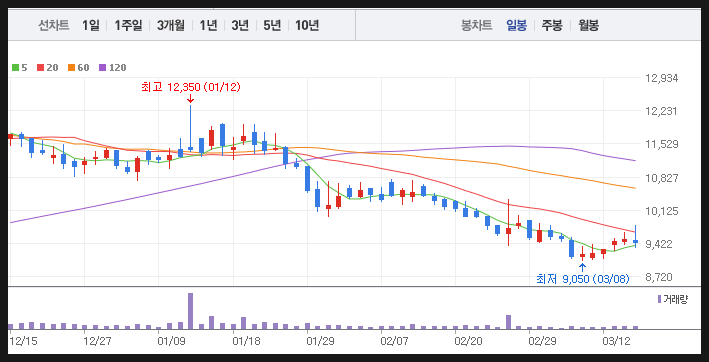This screenshot has height=362, width=709.
Task: Switch to 월봉 monthly candle chart
Action: point(589,25)
